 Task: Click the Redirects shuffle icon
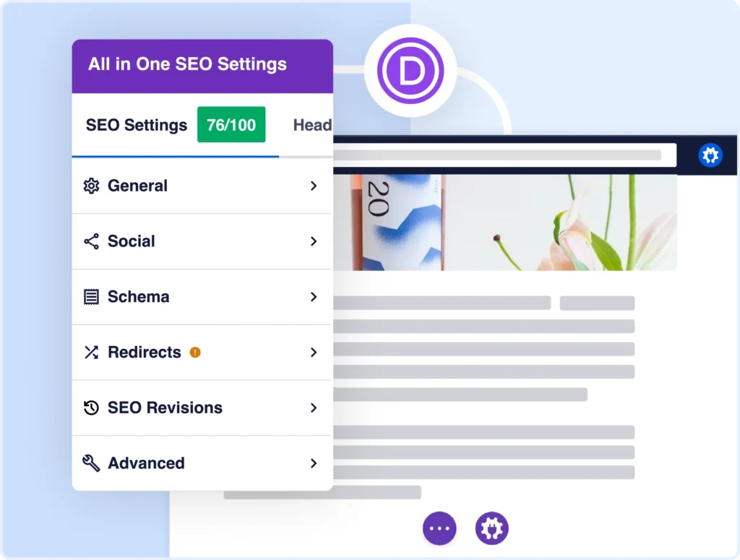91,353
